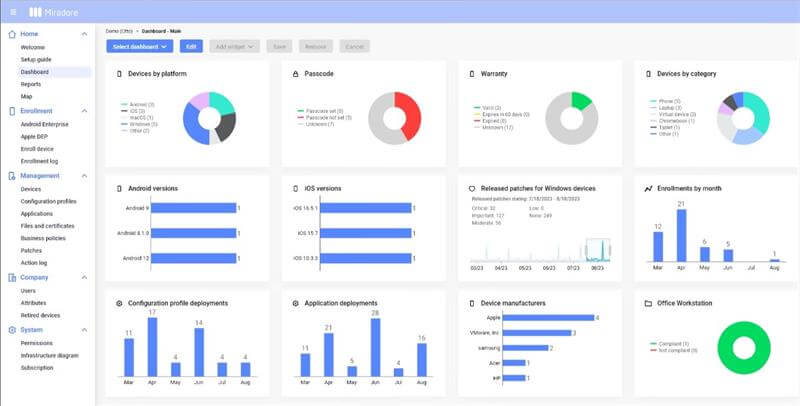The width and height of the screenshot is (800, 406).
Task: Click the Enrollment section icon
Action: pyautogui.click(x=11, y=111)
